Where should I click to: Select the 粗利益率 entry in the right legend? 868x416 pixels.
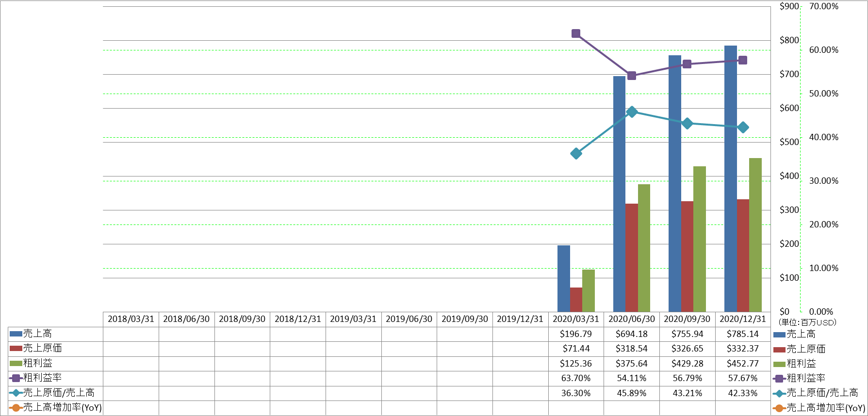point(799,378)
